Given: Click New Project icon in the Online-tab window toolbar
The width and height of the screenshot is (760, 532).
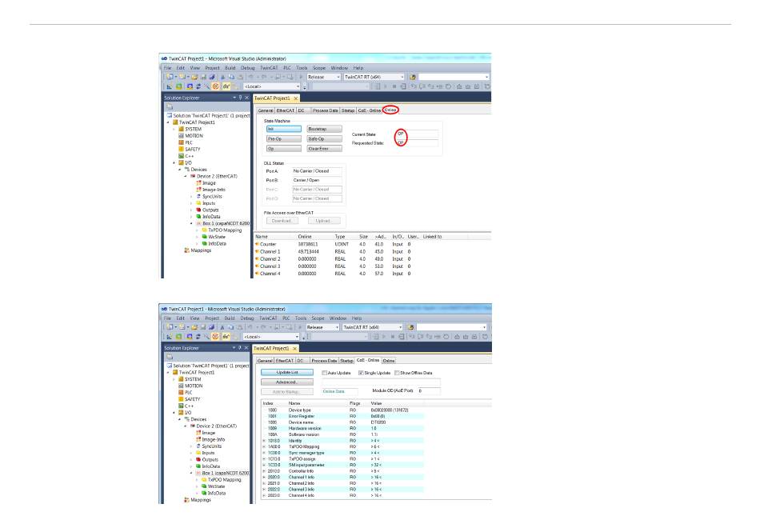Looking at the screenshot, I should 170,77.
